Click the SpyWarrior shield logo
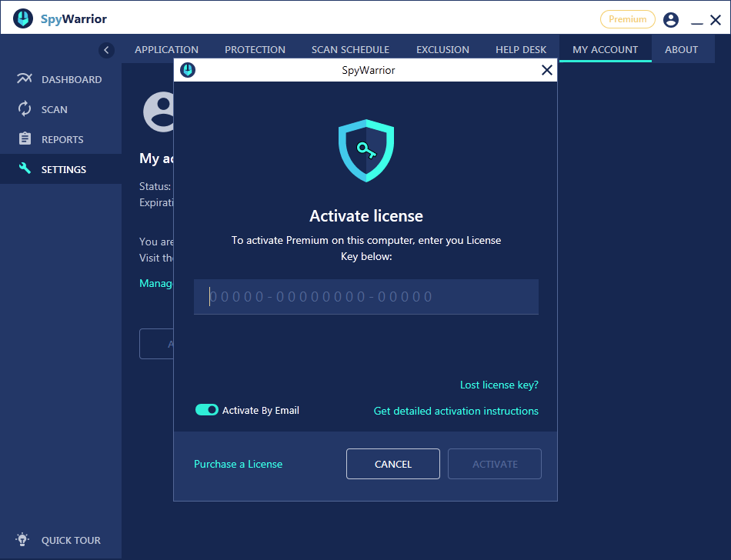 tap(22, 18)
